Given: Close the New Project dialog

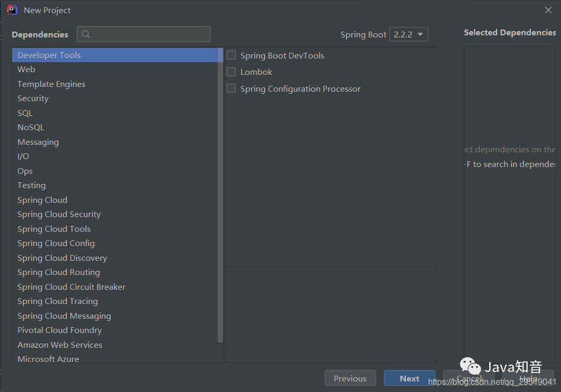Looking at the screenshot, I should [x=548, y=10].
